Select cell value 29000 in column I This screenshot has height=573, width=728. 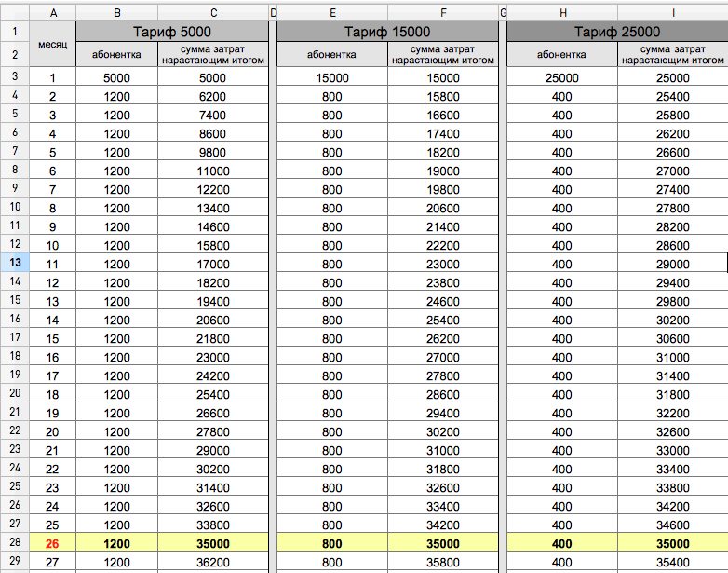pos(673,264)
